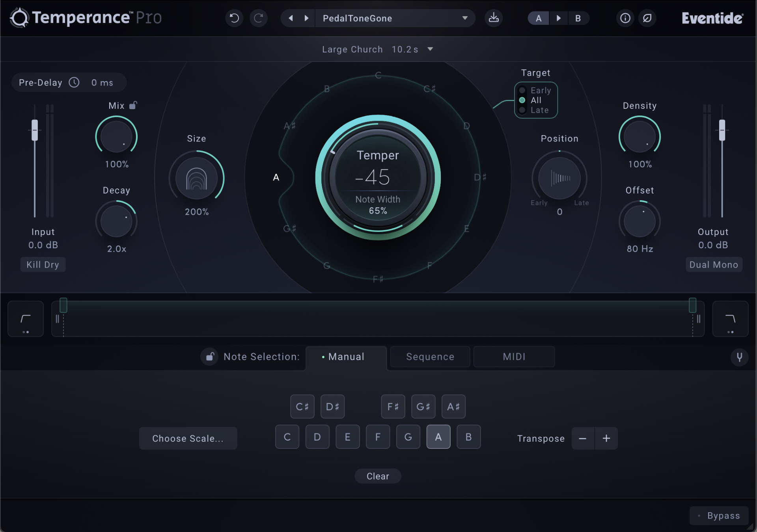Open the info icon
The width and height of the screenshot is (757, 532).
click(625, 18)
